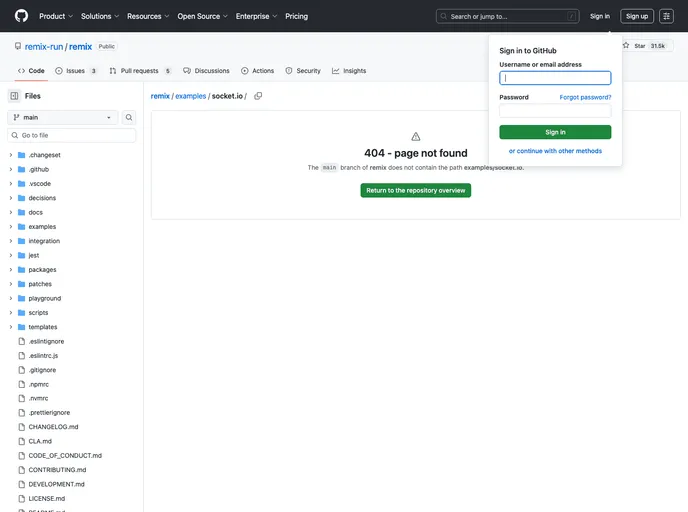Viewport: 688px width, 512px height.
Task: Click the templates folder icon
Action: [22, 327]
